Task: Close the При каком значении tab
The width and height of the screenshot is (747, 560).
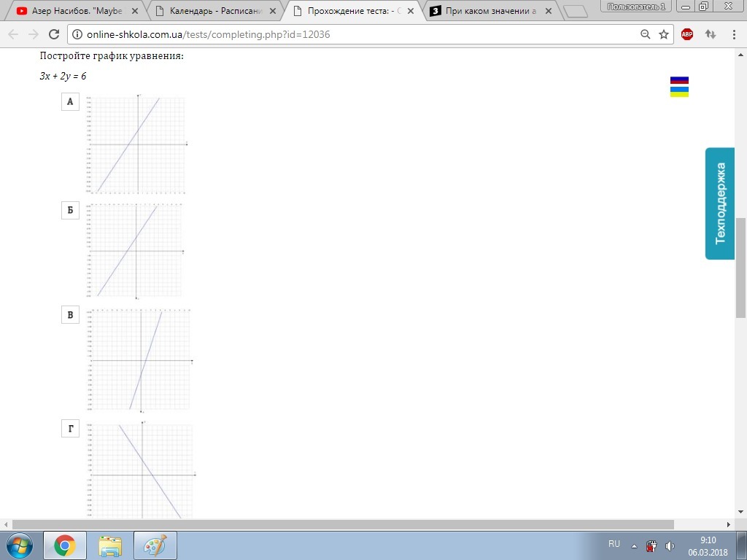Action: pos(549,11)
